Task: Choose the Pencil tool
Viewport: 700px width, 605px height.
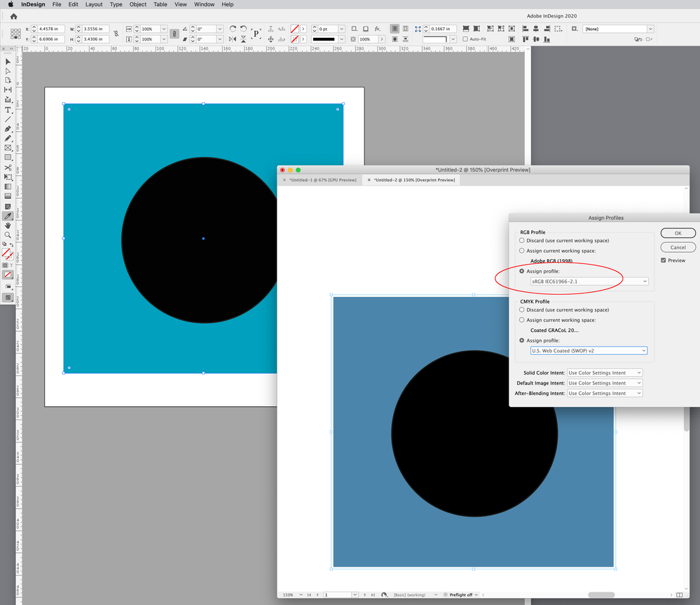Action: 8,139
